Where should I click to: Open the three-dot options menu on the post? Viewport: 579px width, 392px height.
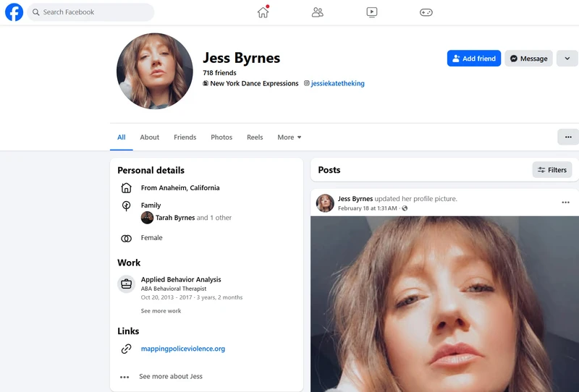(x=565, y=203)
